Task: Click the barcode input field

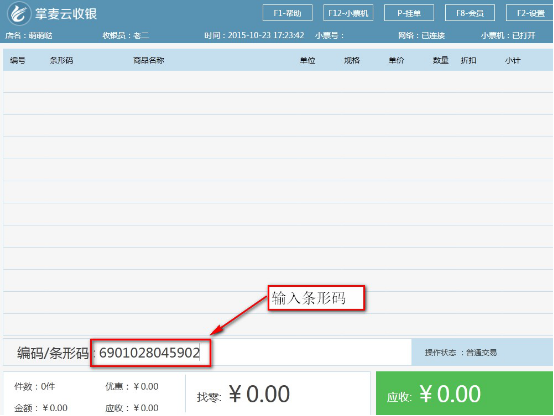Action: [x=252, y=352]
